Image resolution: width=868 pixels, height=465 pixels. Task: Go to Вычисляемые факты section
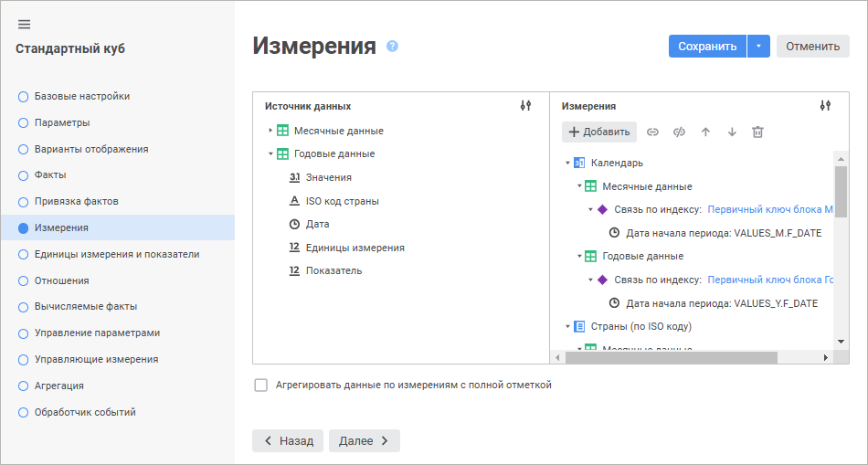tap(84, 306)
